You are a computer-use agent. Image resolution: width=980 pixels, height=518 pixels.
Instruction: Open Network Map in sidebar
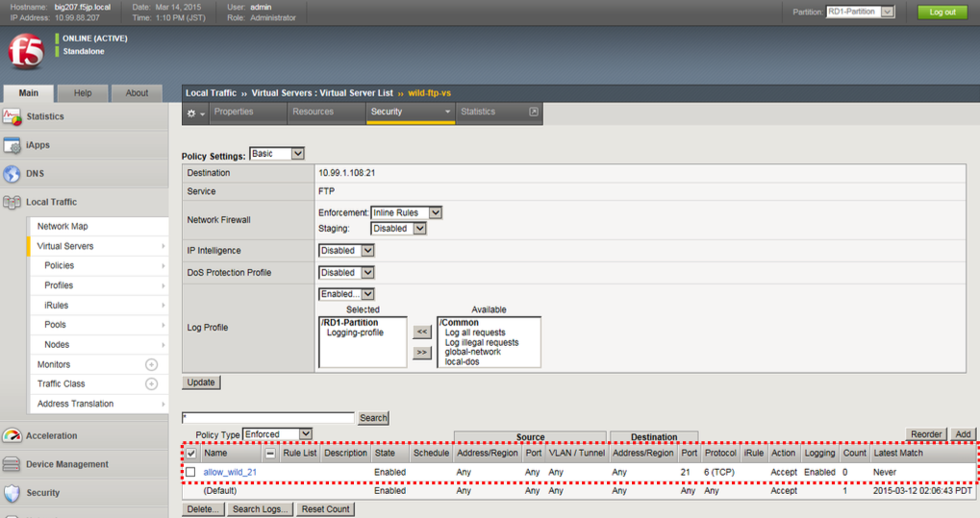[x=63, y=227]
